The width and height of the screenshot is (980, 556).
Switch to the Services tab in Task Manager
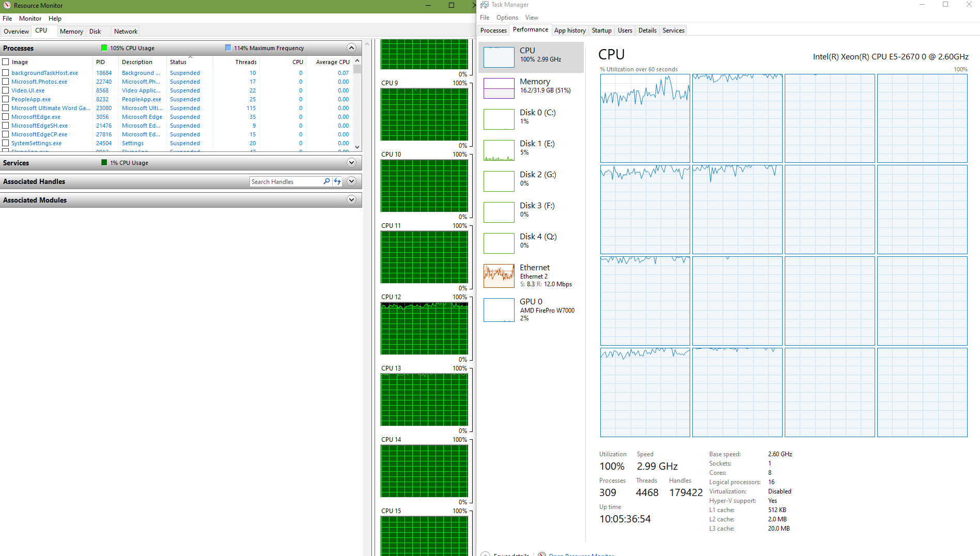pos(674,30)
